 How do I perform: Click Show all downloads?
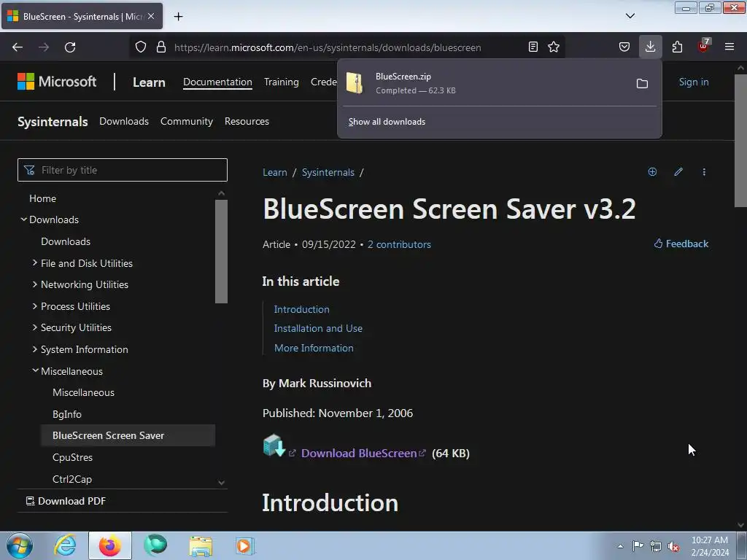click(387, 122)
